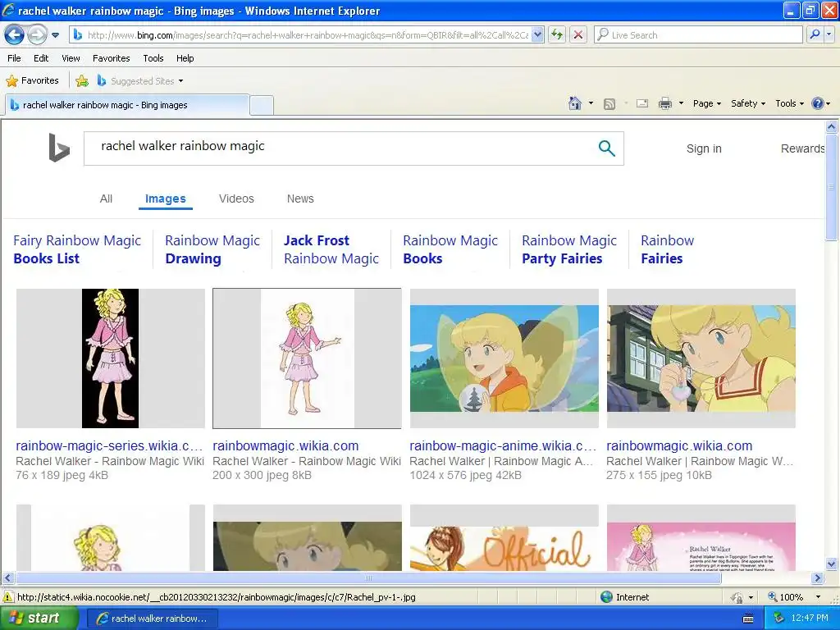Image resolution: width=840 pixels, height=630 pixels.
Task: Open the Edit menu
Action: click(x=41, y=58)
